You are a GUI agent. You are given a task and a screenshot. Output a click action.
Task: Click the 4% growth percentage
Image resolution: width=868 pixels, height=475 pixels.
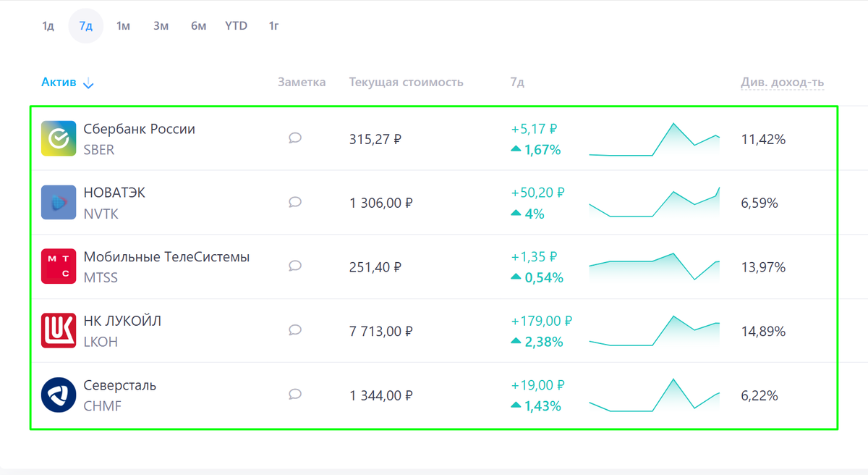tap(535, 214)
